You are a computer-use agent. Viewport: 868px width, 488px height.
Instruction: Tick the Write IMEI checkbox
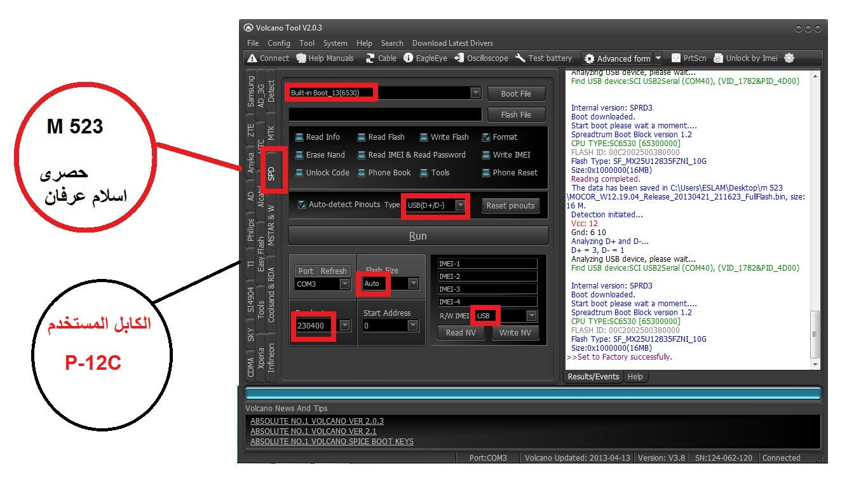pos(486,155)
